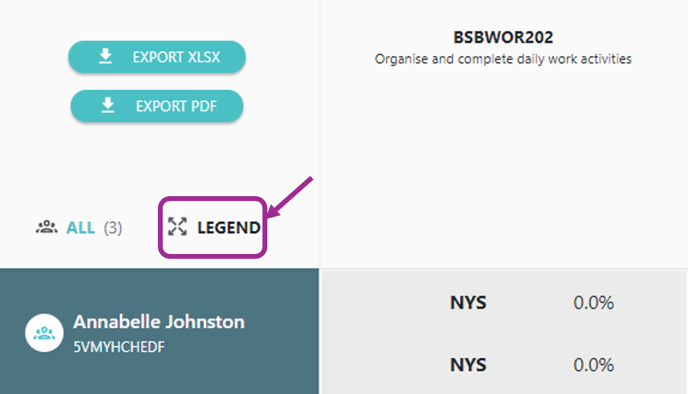Open the BSBWOR202 unit header
This screenshot has height=394, width=688.
coord(503,37)
